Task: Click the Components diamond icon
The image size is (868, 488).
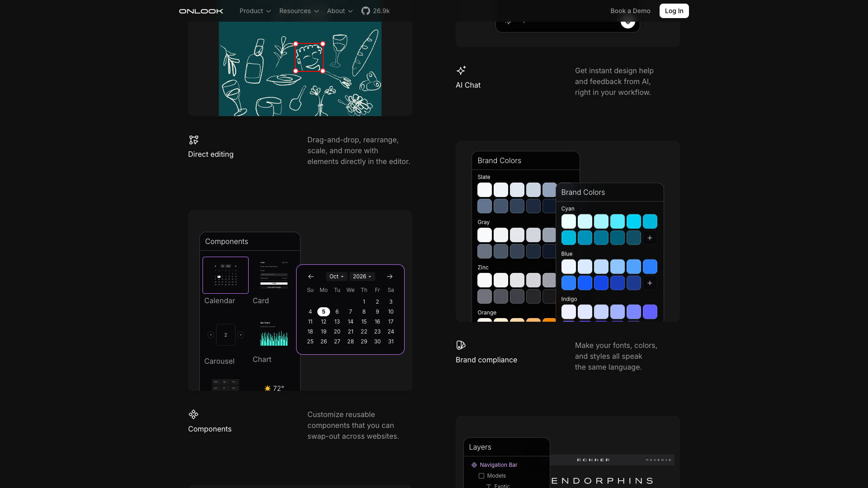Action: click(193, 414)
